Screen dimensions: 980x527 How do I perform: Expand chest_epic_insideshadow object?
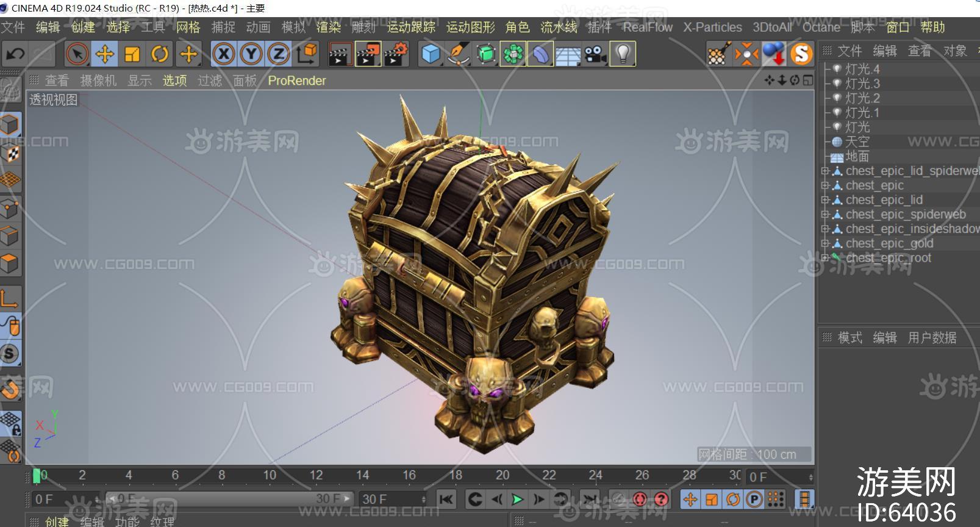[825, 229]
